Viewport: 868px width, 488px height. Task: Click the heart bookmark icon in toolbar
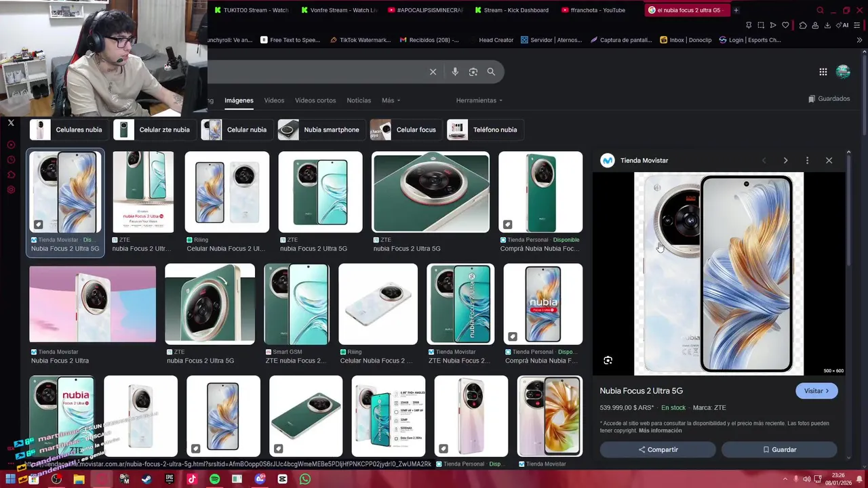(785, 25)
